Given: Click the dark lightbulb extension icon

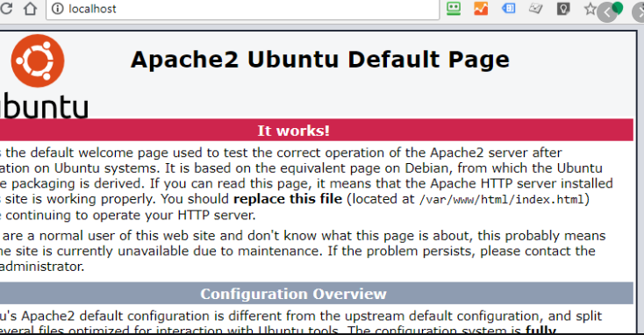Looking at the screenshot, I should click(563, 9).
